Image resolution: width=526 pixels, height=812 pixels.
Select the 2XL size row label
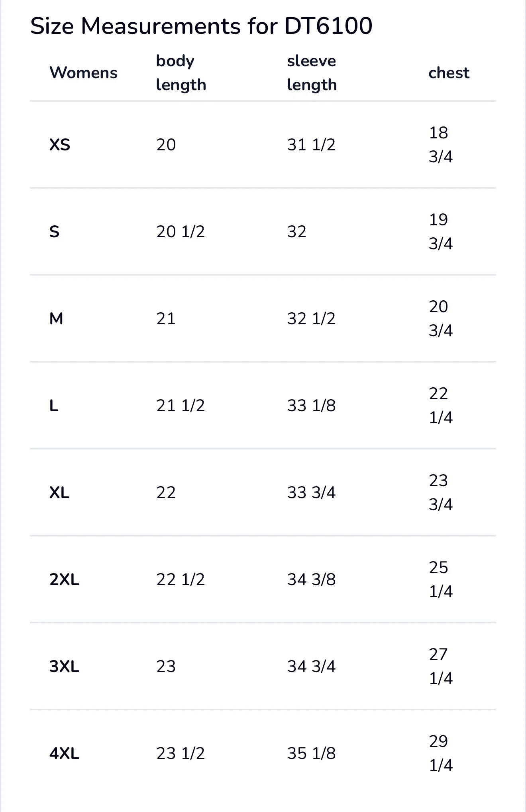click(65, 579)
